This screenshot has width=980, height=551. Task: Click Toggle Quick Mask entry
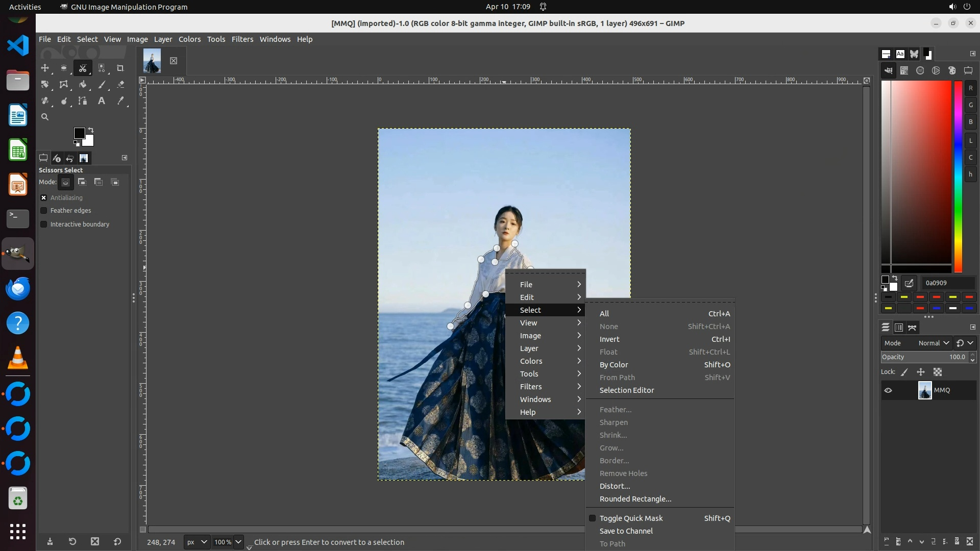pos(631,518)
